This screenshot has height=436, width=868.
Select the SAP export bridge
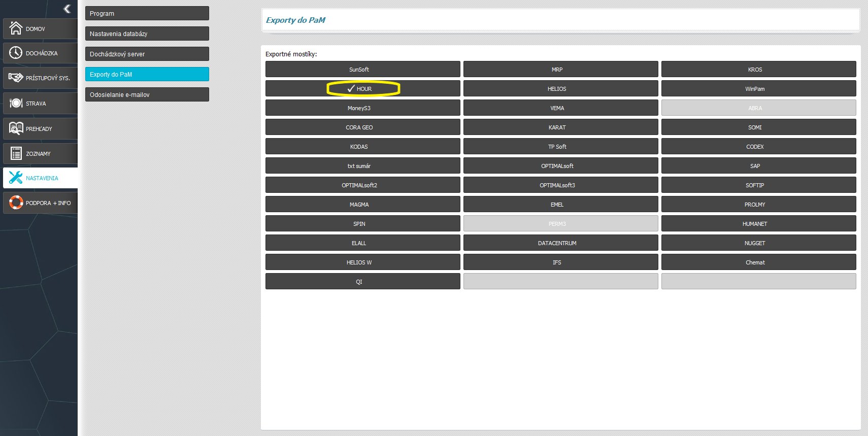point(759,165)
